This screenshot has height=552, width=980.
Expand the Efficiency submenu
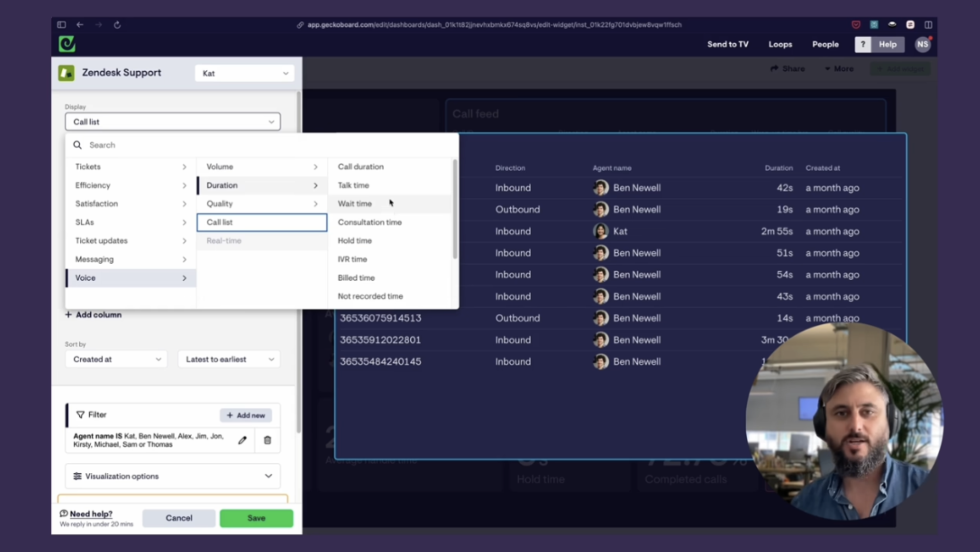pos(131,185)
